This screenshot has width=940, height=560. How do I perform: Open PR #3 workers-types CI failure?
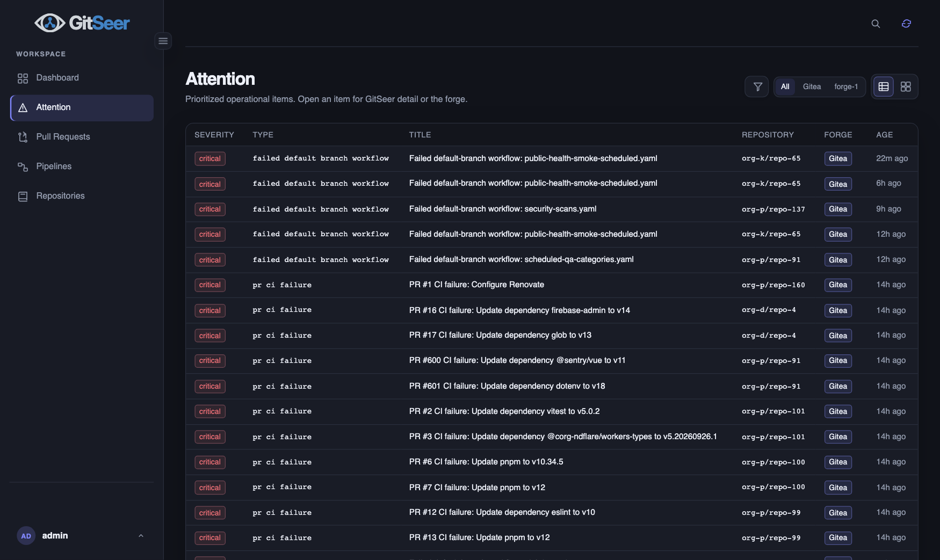point(563,437)
